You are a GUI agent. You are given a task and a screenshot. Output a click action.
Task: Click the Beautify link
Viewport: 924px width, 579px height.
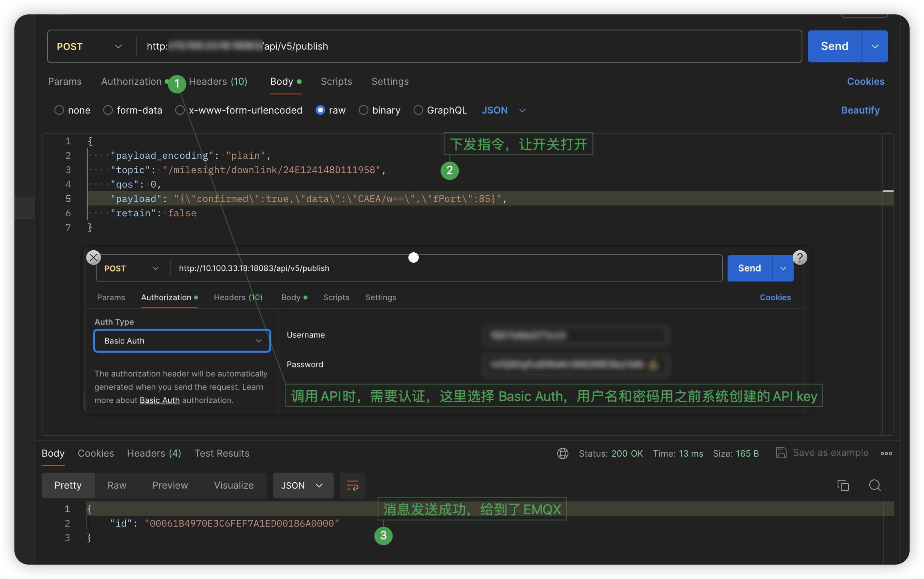tap(860, 110)
